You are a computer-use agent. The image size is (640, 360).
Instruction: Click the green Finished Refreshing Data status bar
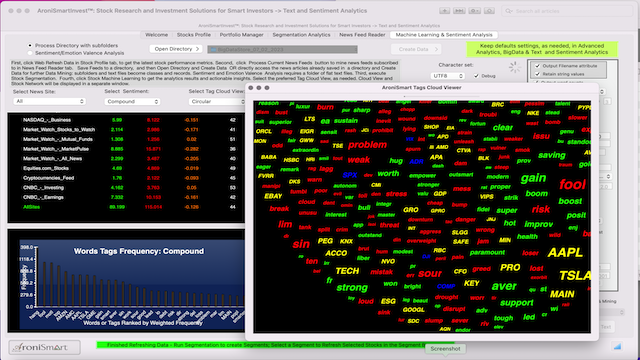click(276, 345)
